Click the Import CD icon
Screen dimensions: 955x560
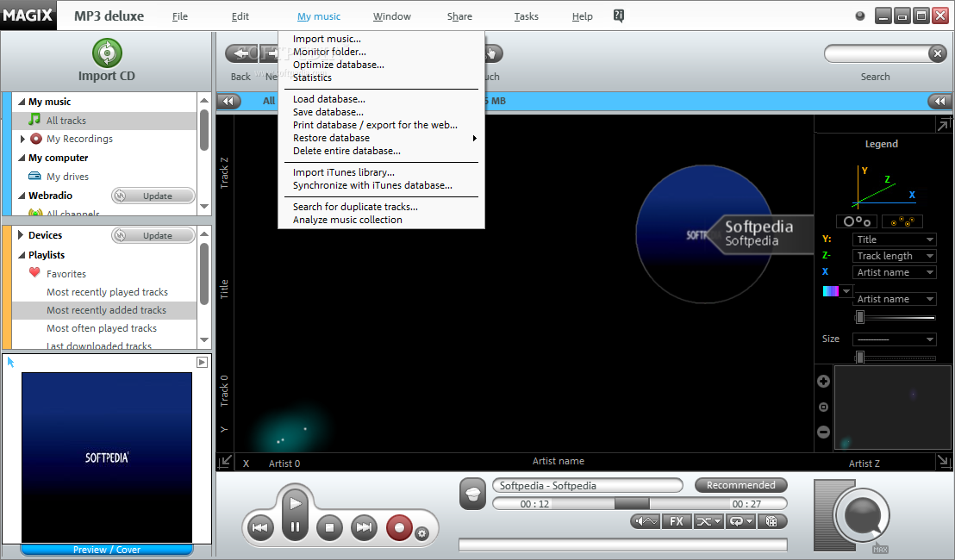[x=107, y=53]
